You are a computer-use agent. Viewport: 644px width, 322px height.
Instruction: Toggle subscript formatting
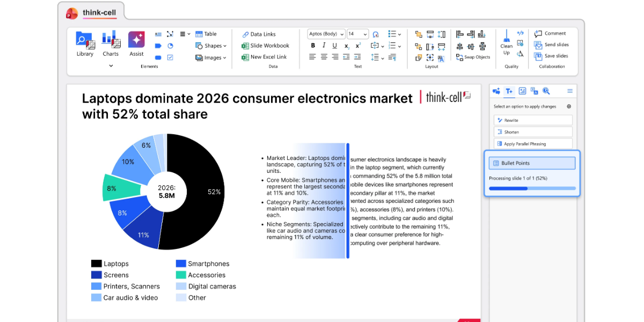[x=347, y=46]
